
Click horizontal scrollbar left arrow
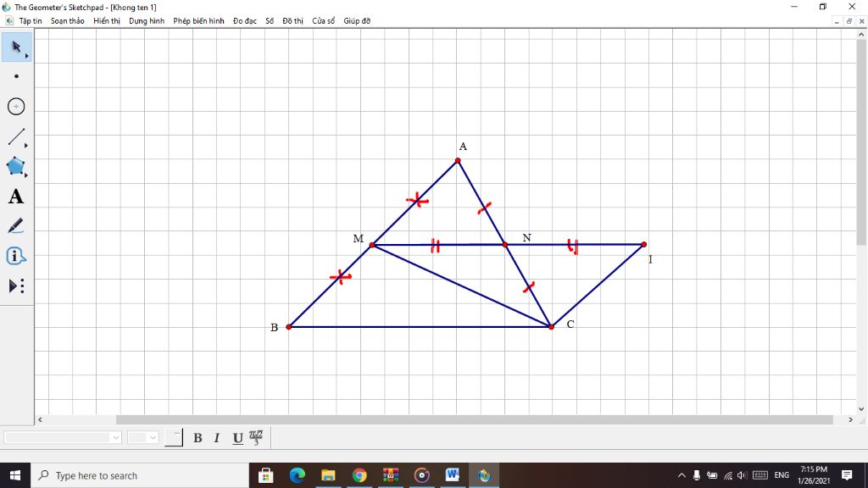click(x=40, y=420)
